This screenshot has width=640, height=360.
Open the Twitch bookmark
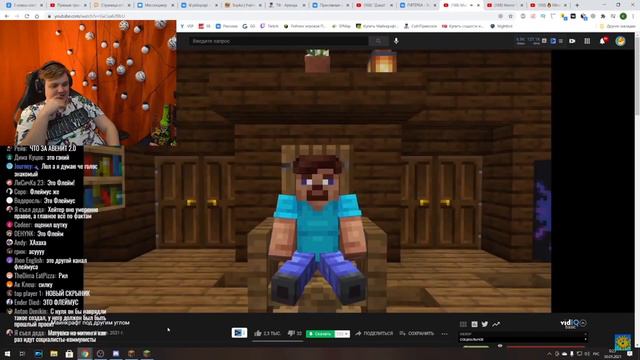pyautogui.click(x=269, y=26)
